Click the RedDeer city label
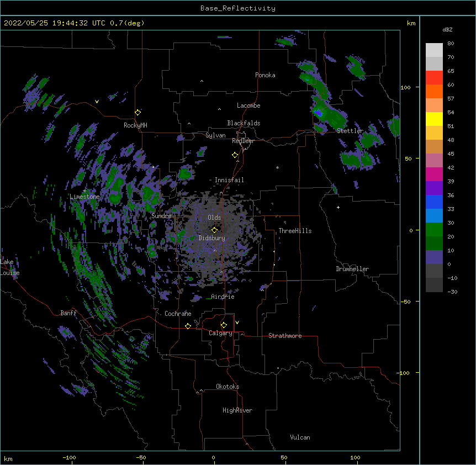476x465 pixels. click(x=243, y=141)
